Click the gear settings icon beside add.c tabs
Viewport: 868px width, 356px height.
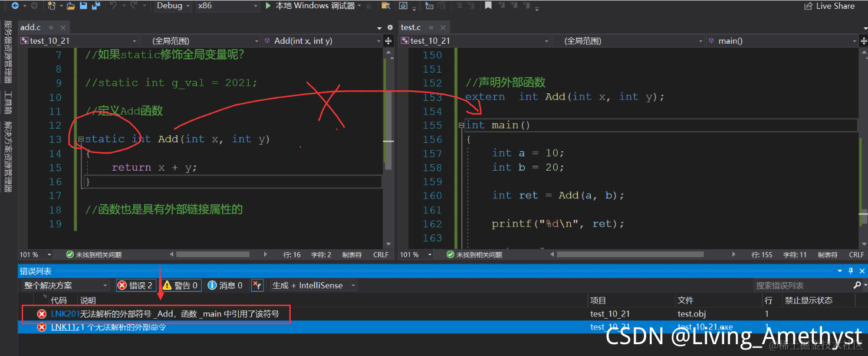(390, 28)
